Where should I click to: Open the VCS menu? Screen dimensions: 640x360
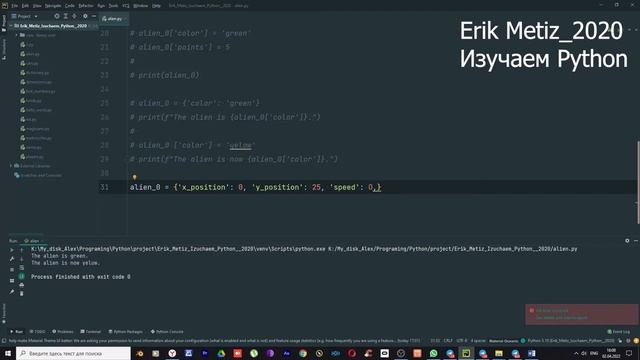126,6
